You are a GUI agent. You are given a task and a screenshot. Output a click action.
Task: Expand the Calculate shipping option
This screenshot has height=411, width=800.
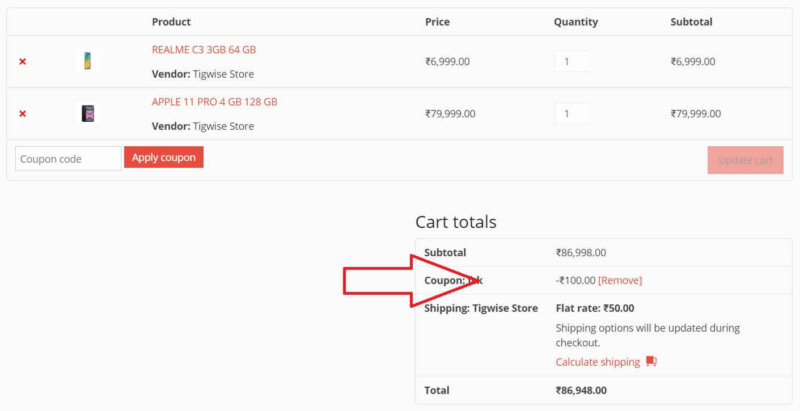click(x=598, y=362)
